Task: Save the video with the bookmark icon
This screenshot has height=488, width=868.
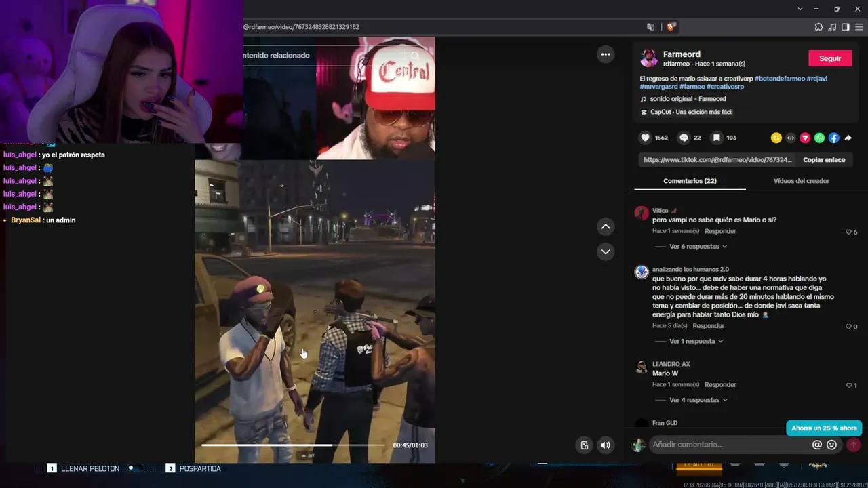Action: point(716,138)
